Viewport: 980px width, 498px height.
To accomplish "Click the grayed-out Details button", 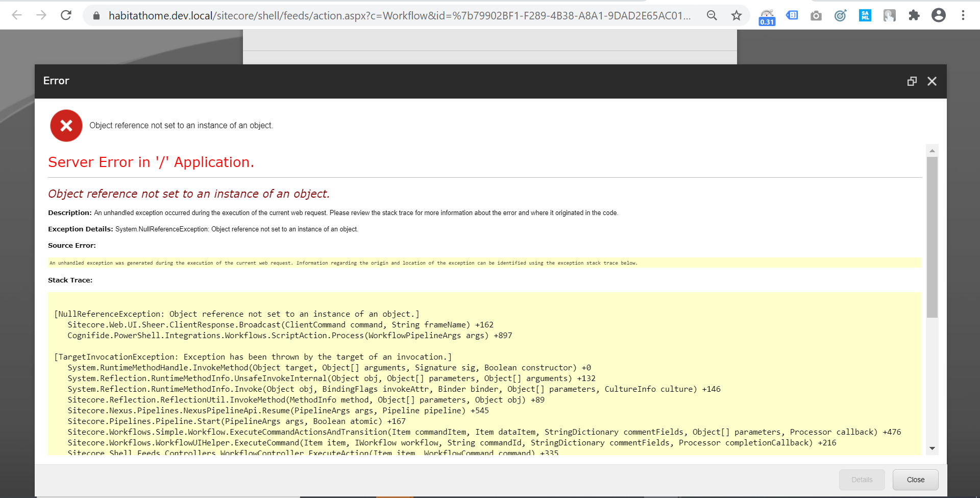I will click(x=862, y=480).
